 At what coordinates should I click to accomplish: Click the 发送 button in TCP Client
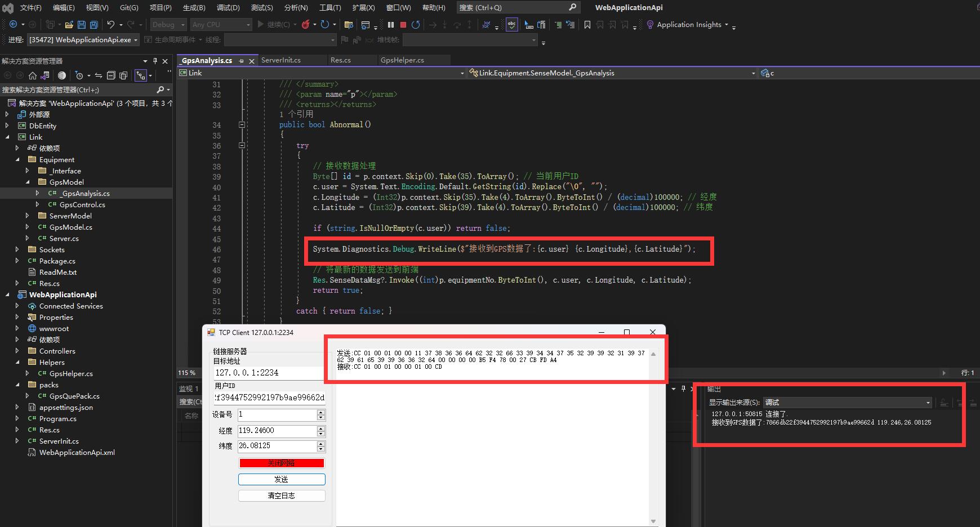point(282,479)
